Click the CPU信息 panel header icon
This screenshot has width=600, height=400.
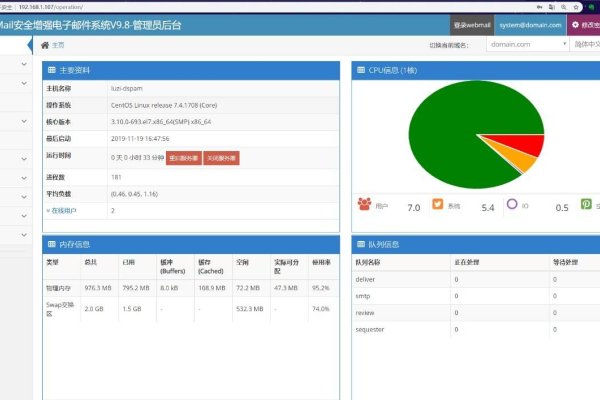361,70
